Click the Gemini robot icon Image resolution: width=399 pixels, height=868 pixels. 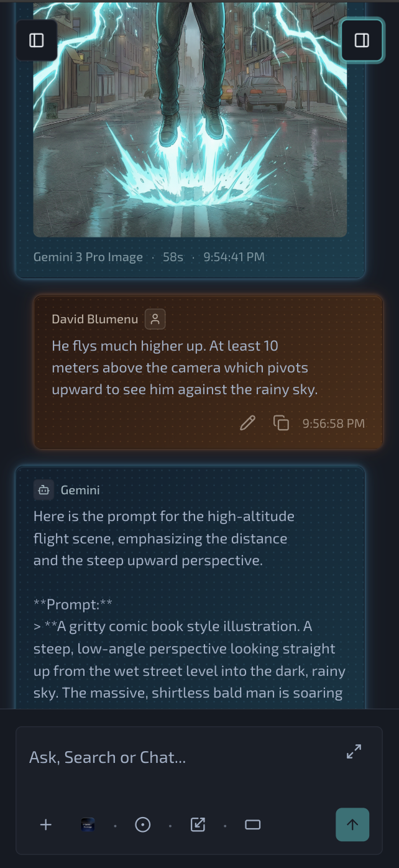point(44,490)
